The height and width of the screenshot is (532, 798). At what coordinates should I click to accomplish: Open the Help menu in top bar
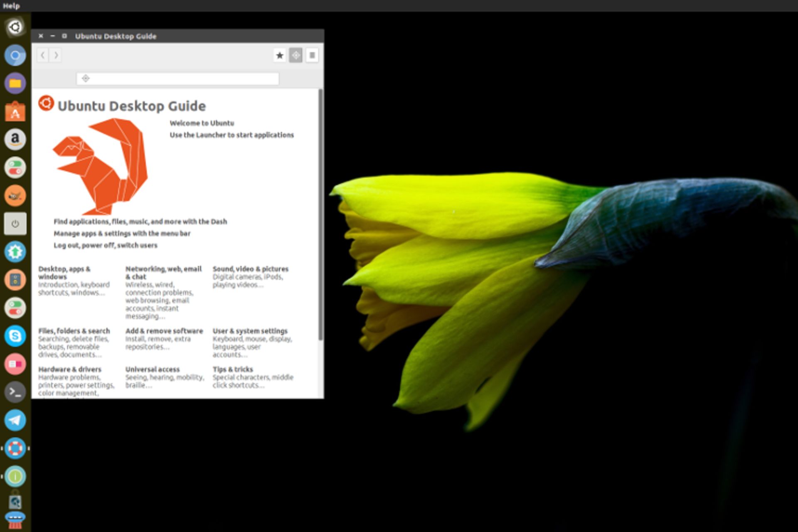coord(11,6)
